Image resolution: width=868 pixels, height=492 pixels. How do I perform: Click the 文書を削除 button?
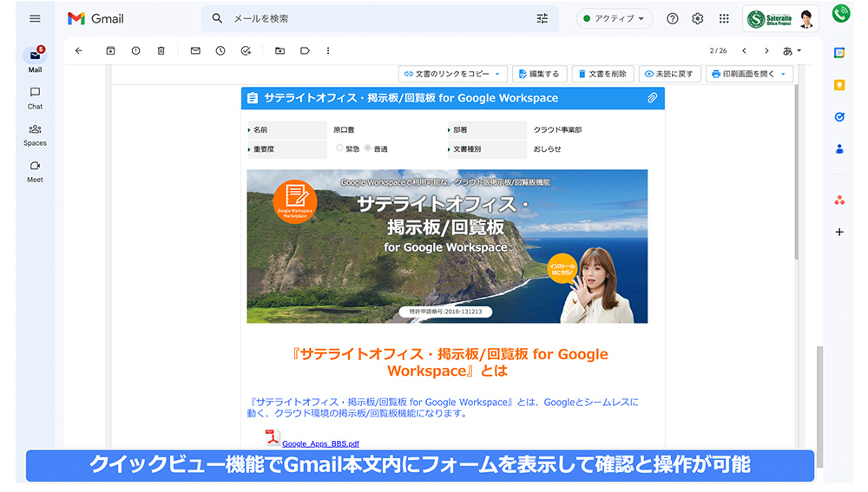click(602, 74)
